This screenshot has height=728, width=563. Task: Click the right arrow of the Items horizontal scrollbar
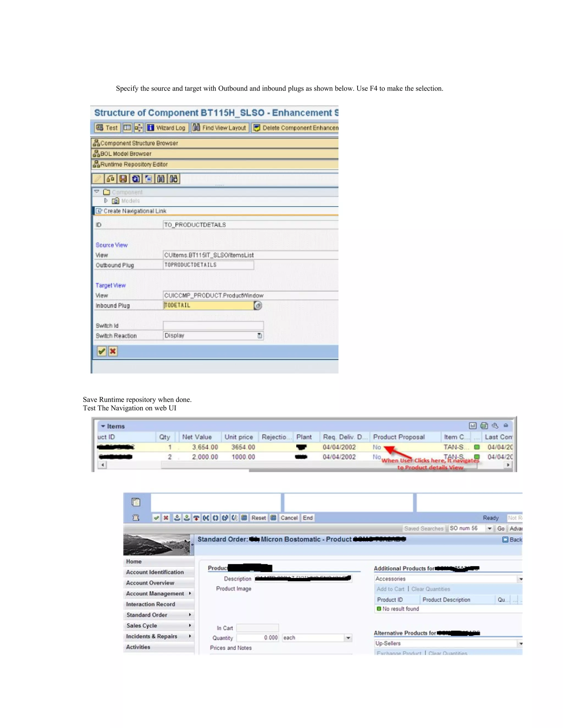pos(508,465)
